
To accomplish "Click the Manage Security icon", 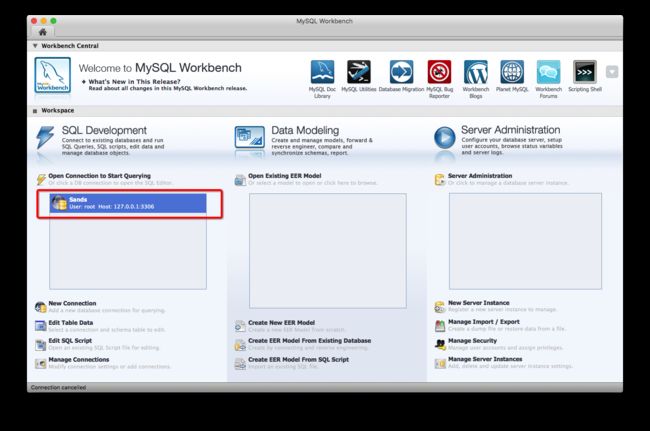I will coord(440,344).
